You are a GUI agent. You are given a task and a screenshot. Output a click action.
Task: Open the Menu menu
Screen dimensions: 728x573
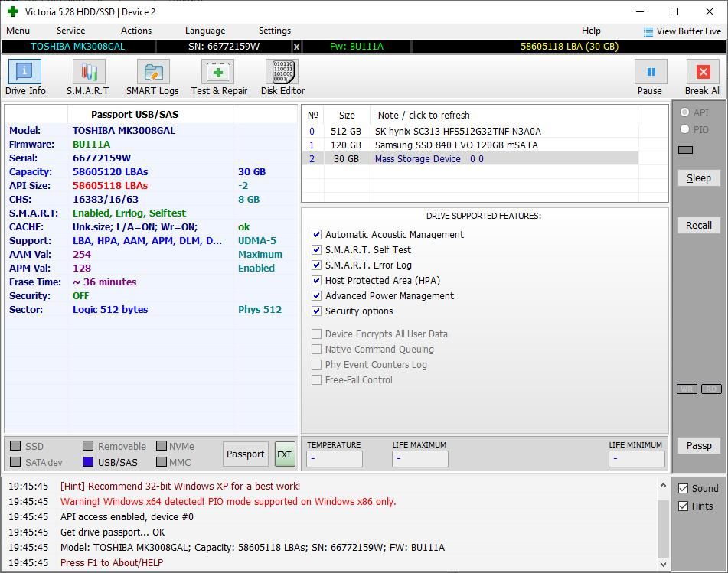point(18,31)
